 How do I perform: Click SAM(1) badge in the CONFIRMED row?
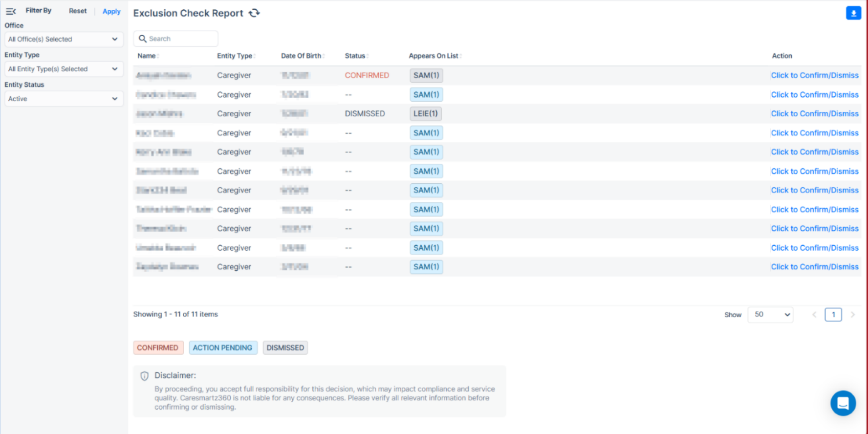(426, 75)
